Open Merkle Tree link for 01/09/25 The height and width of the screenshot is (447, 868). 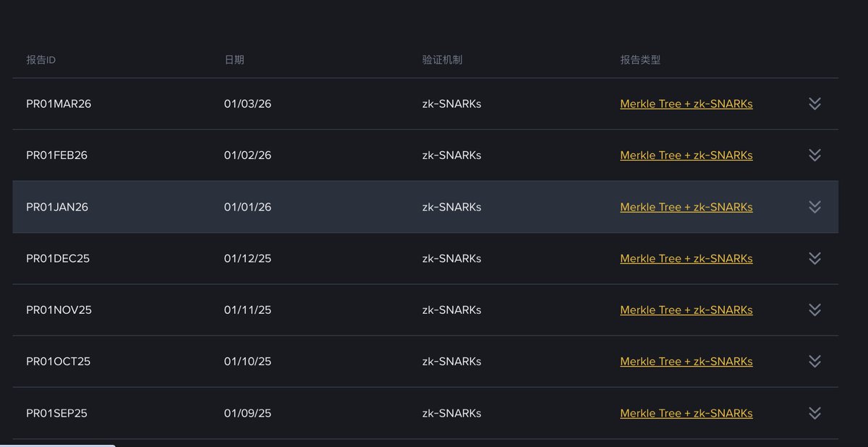click(x=686, y=413)
